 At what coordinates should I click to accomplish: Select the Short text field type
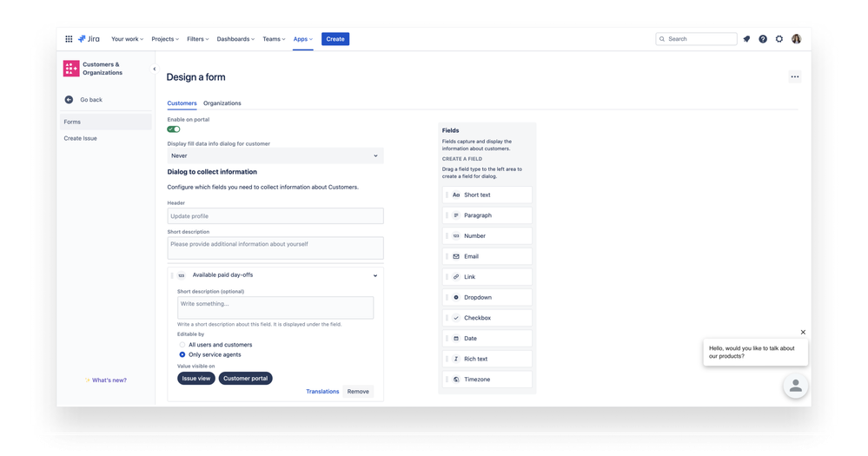487,195
